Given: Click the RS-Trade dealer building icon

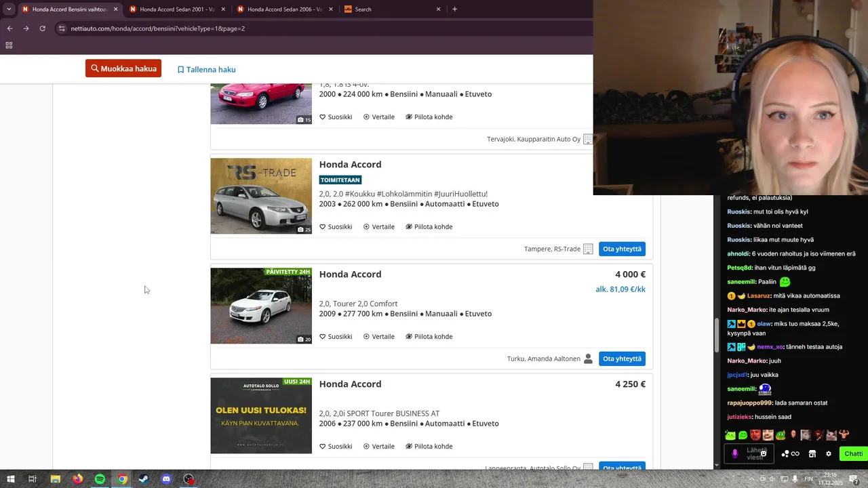Looking at the screenshot, I should pos(588,249).
